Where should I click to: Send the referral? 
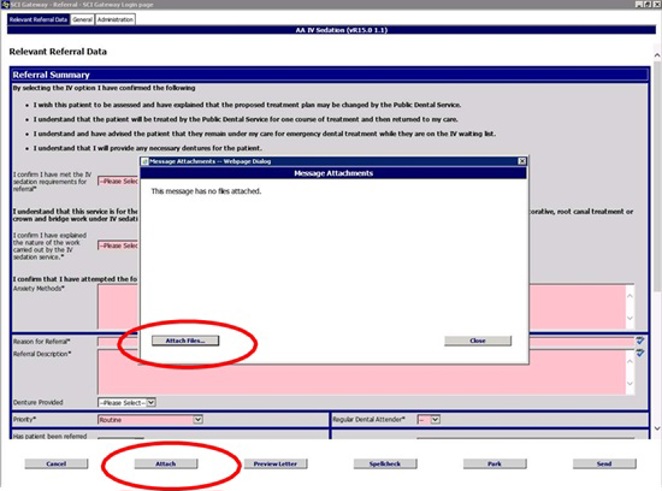604,464
